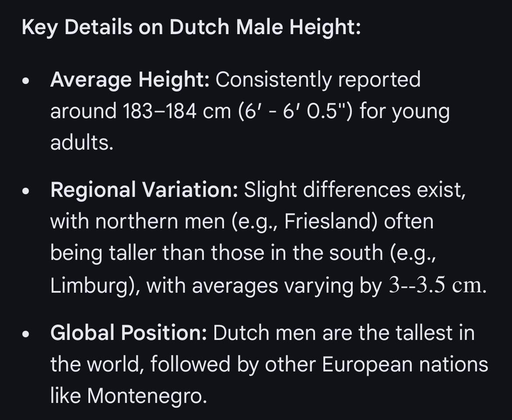Click the bullet dot beside Regional Variation
This screenshot has width=512, height=420.
coord(27,192)
